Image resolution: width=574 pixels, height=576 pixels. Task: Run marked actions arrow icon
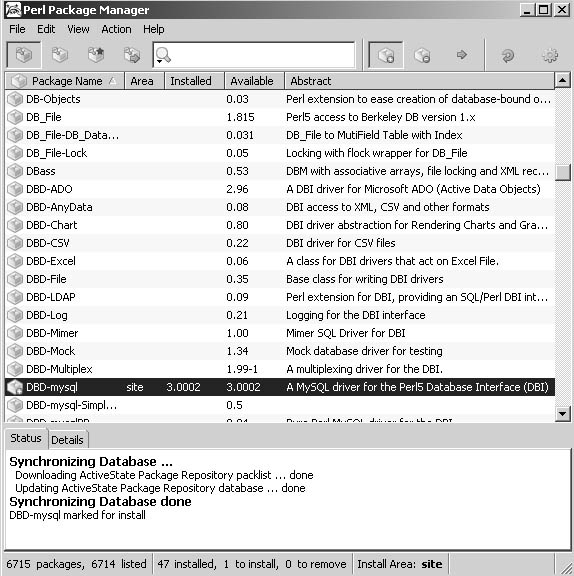click(x=462, y=55)
